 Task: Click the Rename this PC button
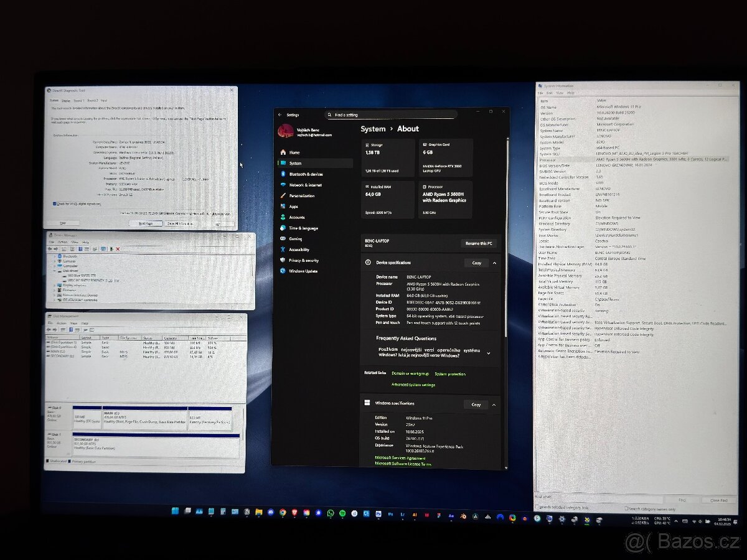tap(479, 243)
